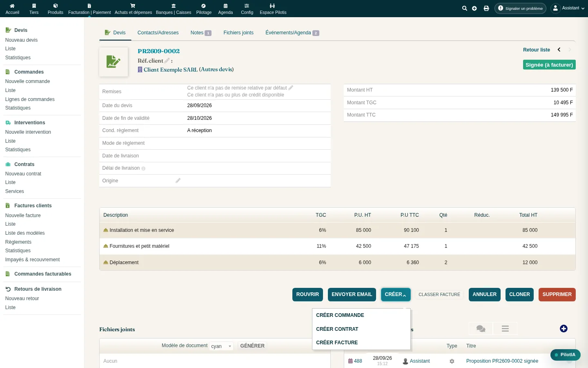Select CRÉER FACTURE from the menu
Viewport: 588px width, 368px height.
(x=337, y=343)
